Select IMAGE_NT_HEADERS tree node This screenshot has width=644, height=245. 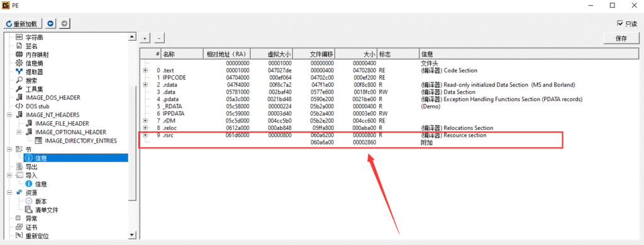[x=52, y=115]
